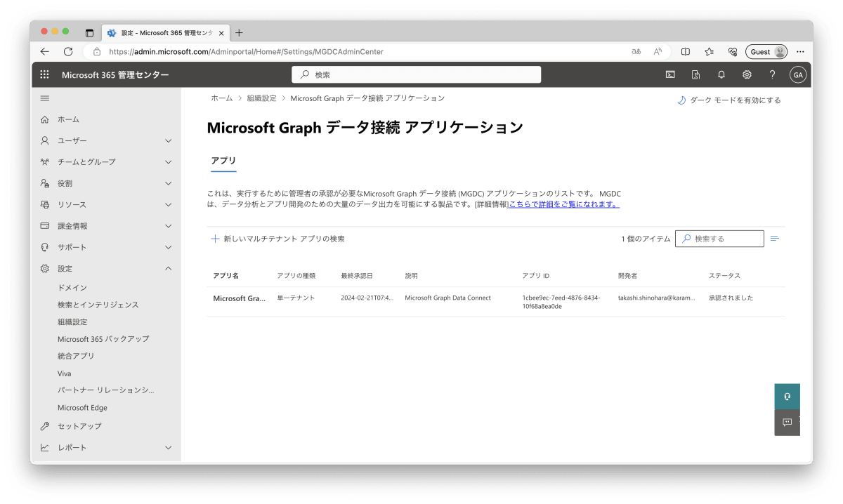Click the browser back arrow
The image size is (843, 504).
[x=45, y=51]
